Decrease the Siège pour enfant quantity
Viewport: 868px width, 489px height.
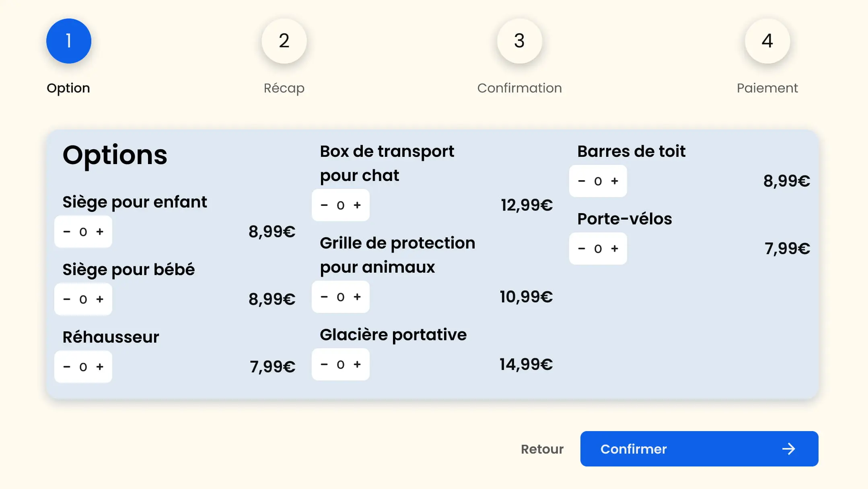click(67, 231)
